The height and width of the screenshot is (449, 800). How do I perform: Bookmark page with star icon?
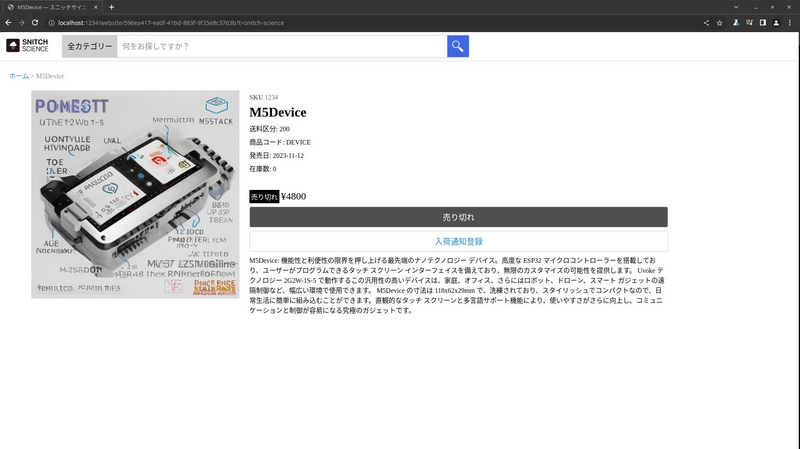[719, 23]
